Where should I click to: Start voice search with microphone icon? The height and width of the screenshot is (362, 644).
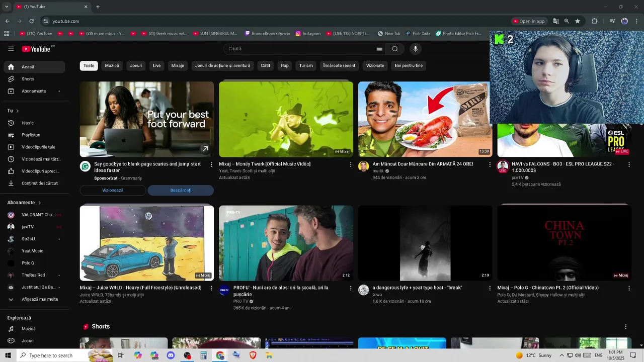coord(415,49)
